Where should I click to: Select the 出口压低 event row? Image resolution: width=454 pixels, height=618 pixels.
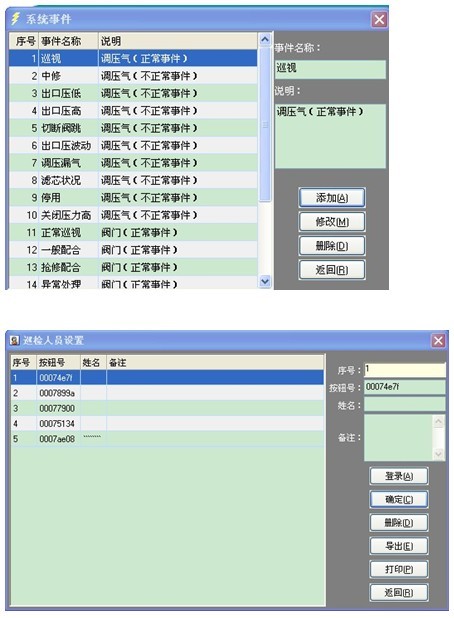133,93
